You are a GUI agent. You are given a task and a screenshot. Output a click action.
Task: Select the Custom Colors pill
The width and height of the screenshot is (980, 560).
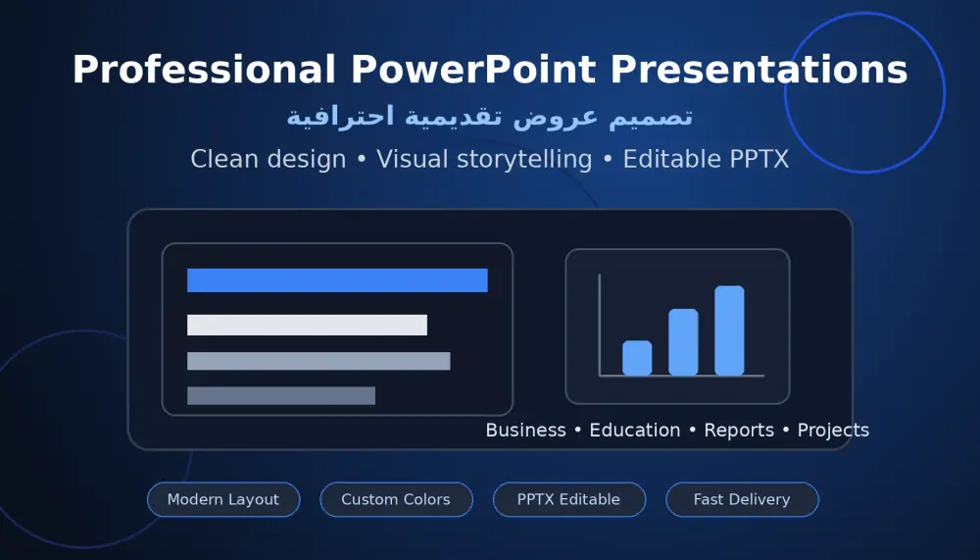pos(396,499)
